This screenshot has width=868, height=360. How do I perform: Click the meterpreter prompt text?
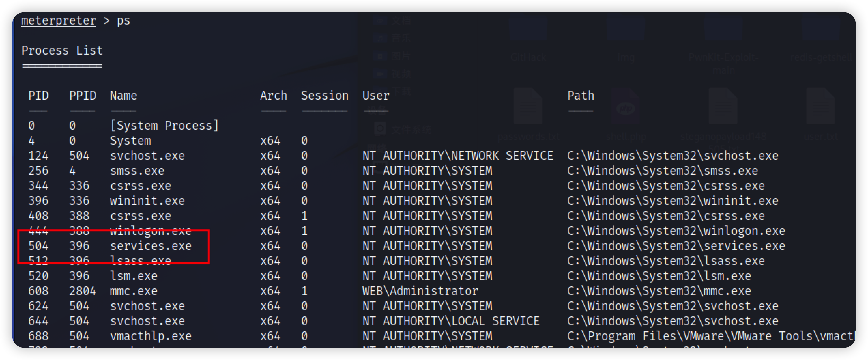59,21
